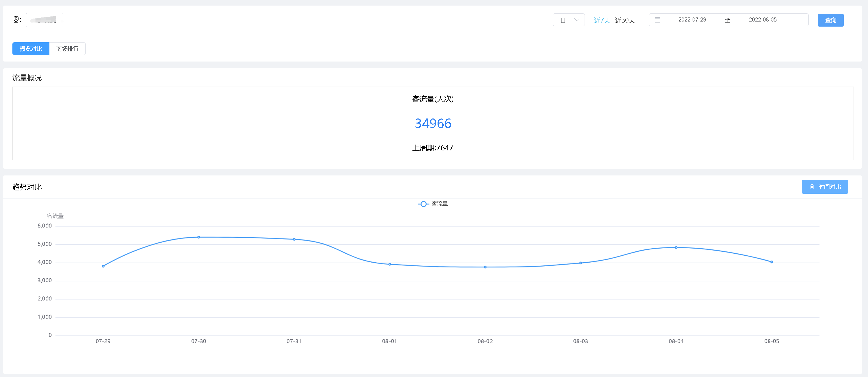Switch to the 概览对比 tab
The height and width of the screenshot is (377, 868).
(31, 49)
